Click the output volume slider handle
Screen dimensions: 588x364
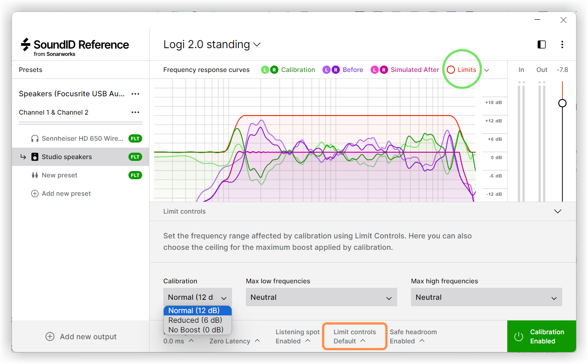pos(562,103)
